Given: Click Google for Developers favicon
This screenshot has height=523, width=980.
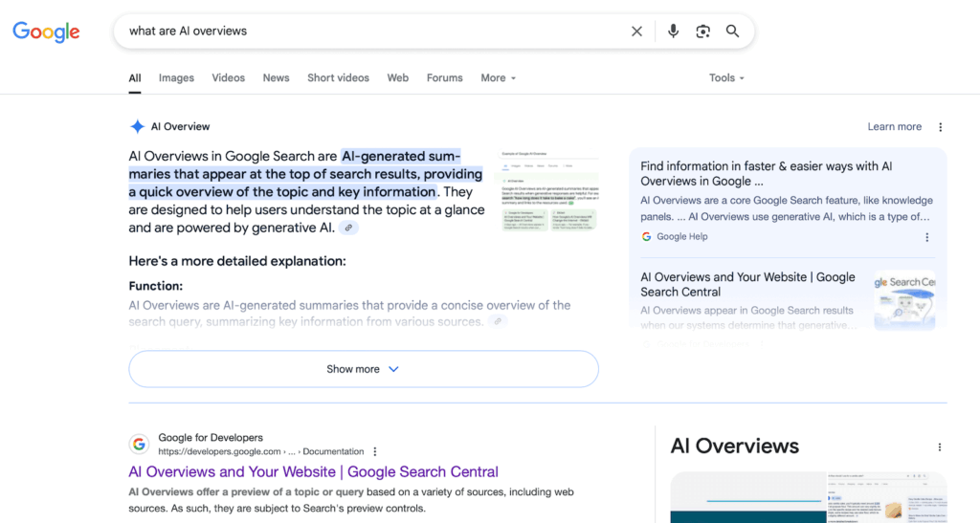Looking at the screenshot, I should [x=139, y=445].
